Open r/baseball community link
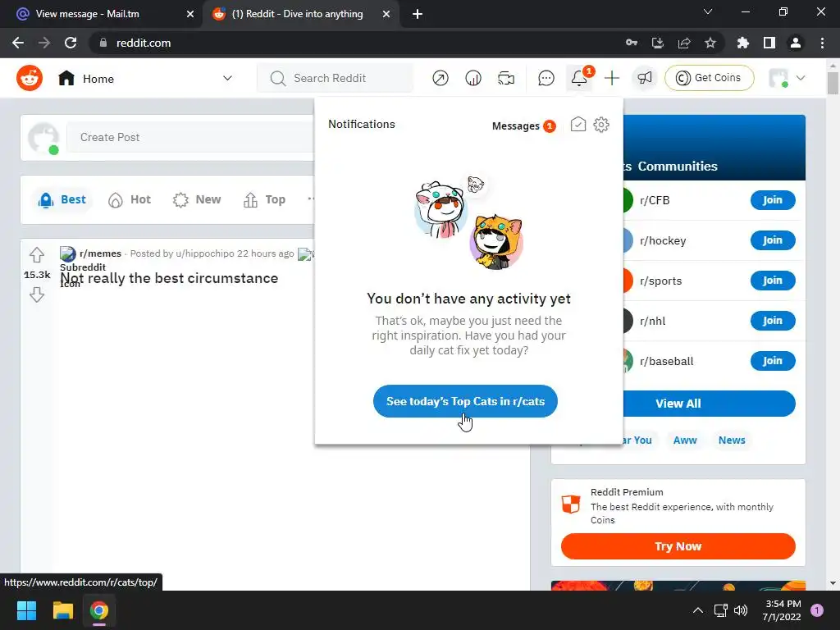This screenshot has height=630, width=840. [x=666, y=362]
